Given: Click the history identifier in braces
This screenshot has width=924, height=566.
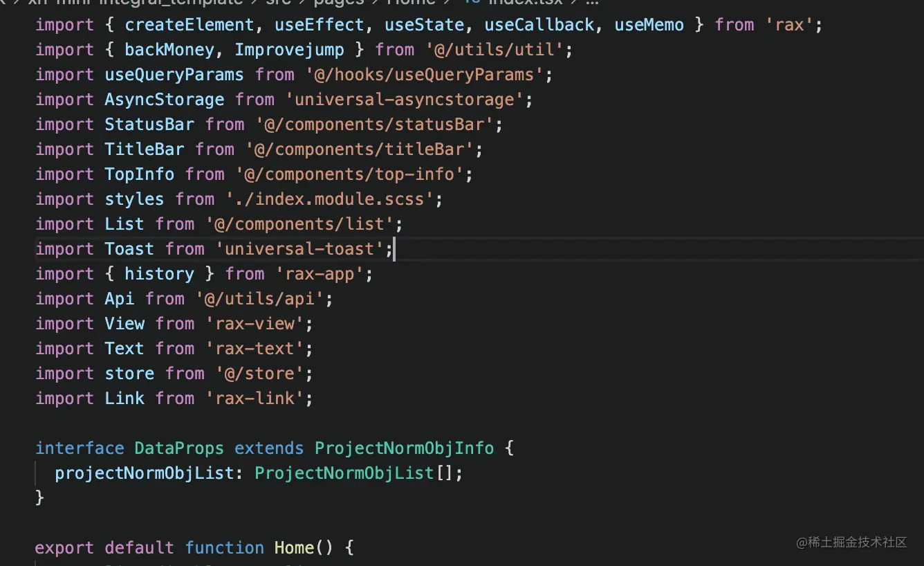Looking at the screenshot, I should (x=160, y=274).
